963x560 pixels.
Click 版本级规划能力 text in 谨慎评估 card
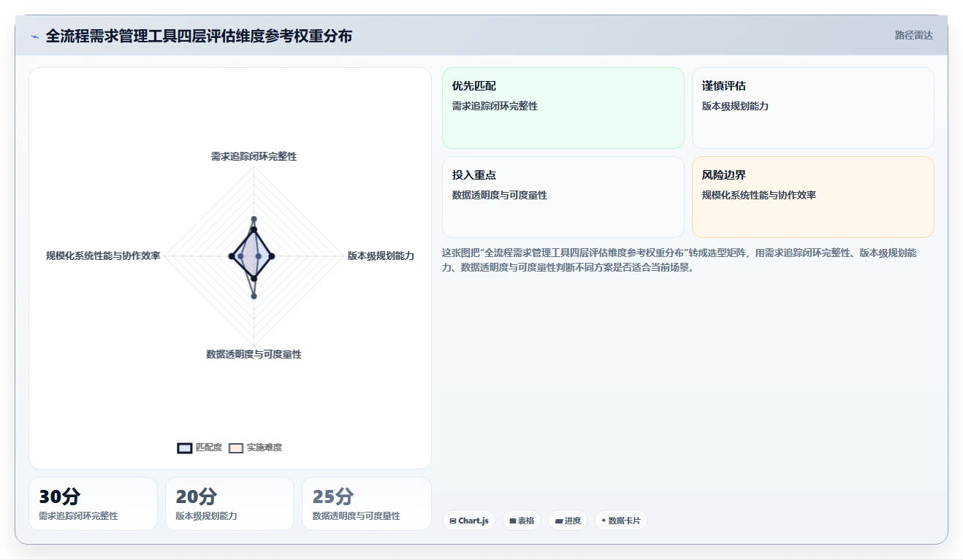tap(735, 106)
